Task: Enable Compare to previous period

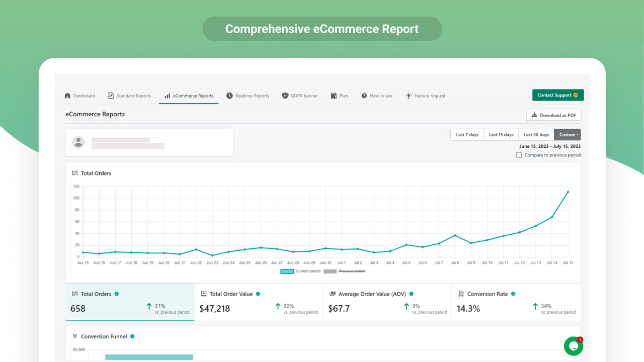Action: pyautogui.click(x=519, y=155)
